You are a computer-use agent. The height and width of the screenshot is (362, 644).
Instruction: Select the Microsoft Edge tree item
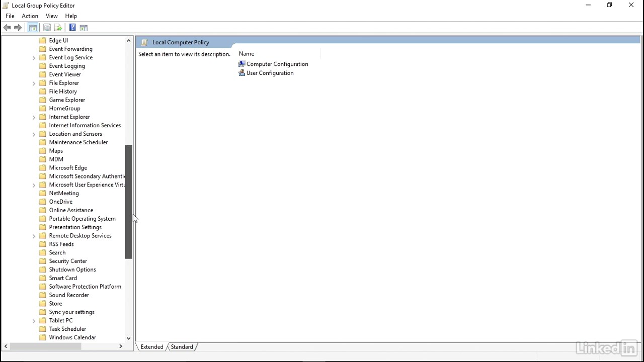[68, 168]
